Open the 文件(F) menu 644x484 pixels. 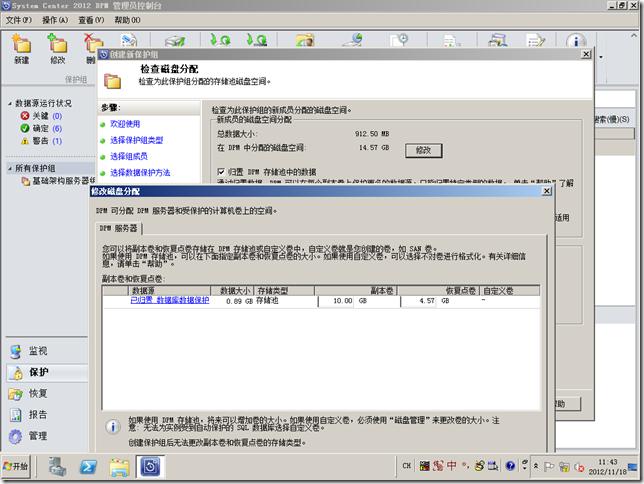[x=18, y=20]
